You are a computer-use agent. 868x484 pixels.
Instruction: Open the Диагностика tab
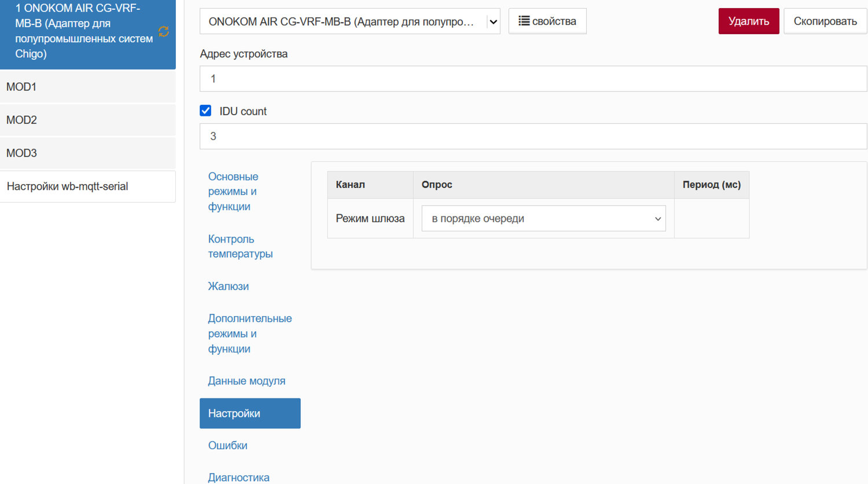[238, 477]
